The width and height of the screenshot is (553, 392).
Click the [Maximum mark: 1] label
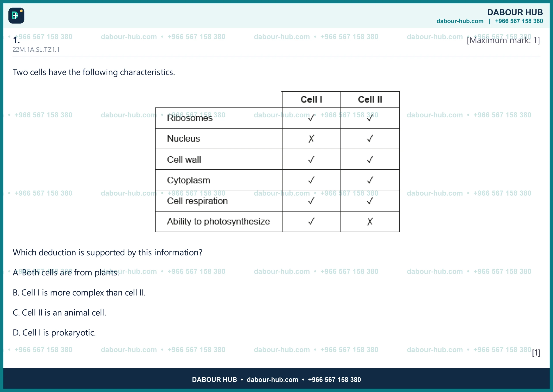503,40
